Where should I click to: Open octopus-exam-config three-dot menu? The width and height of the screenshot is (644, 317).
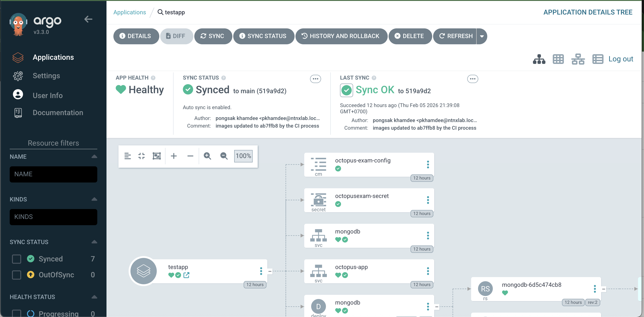(428, 164)
